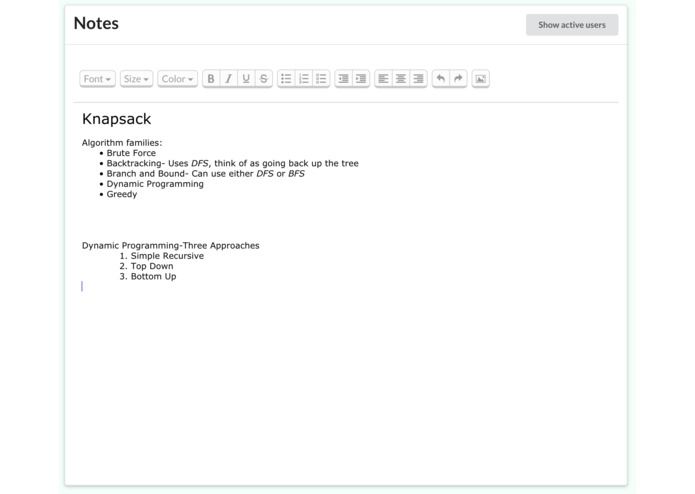Insert a checklist

[321, 79]
